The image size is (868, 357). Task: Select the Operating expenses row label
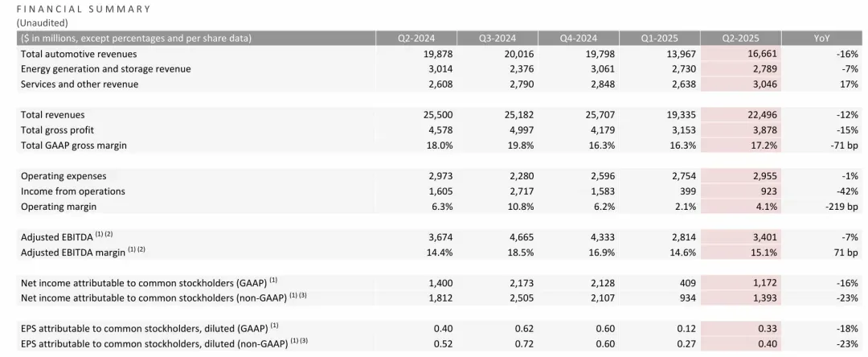coord(63,175)
